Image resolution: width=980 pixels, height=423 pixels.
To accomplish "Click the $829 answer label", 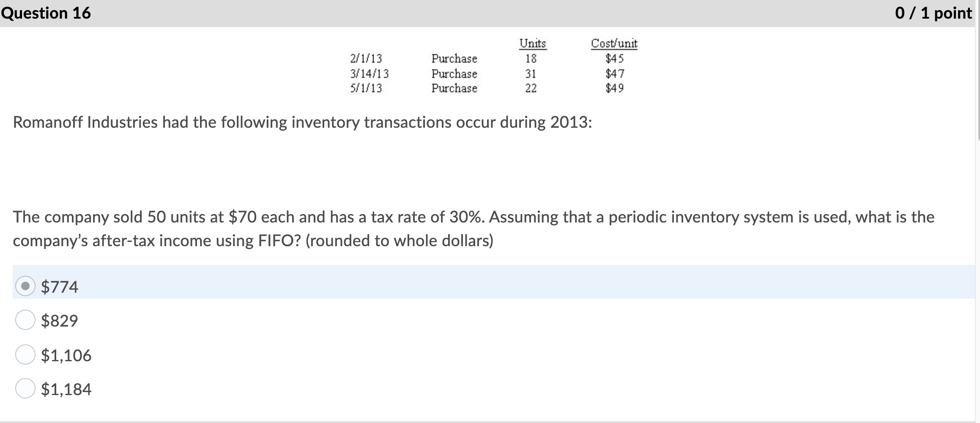I will click(59, 321).
